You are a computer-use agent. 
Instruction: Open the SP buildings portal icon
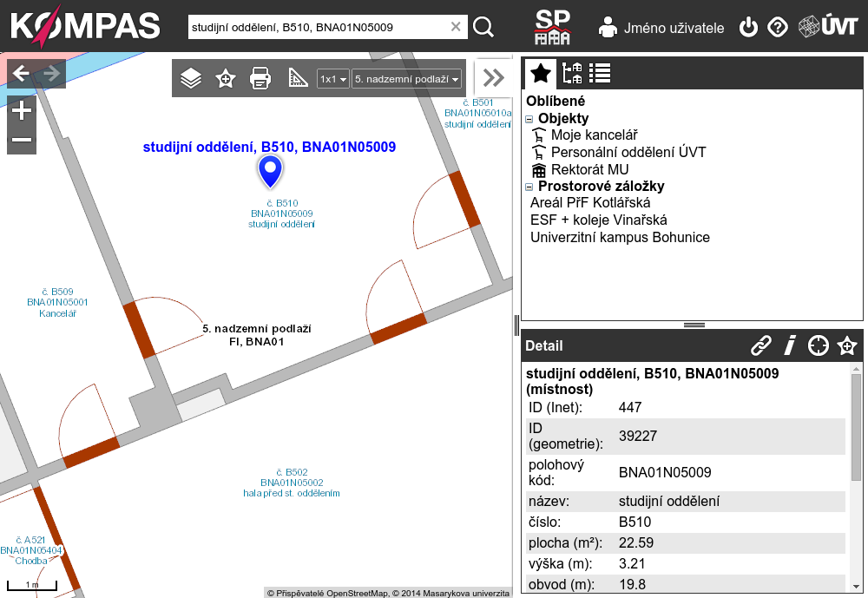pyautogui.click(x=552, y=27)
